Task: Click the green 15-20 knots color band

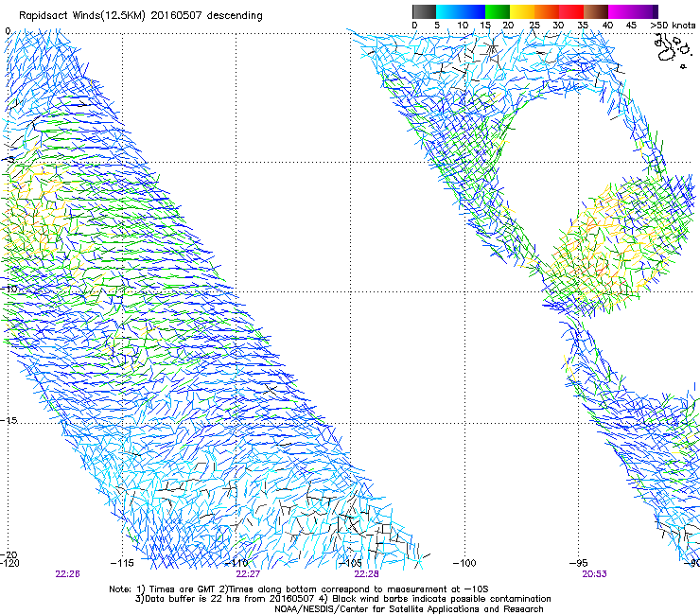Action: coord(498,11)
